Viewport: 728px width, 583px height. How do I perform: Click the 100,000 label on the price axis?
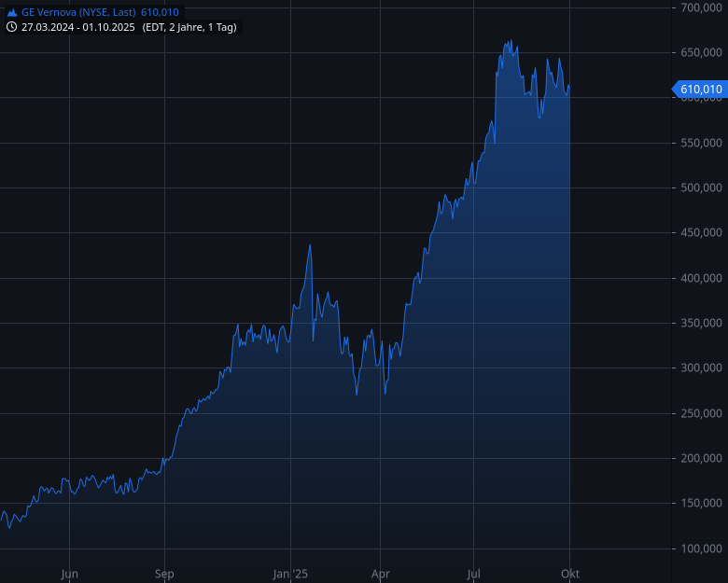[699, 548]
